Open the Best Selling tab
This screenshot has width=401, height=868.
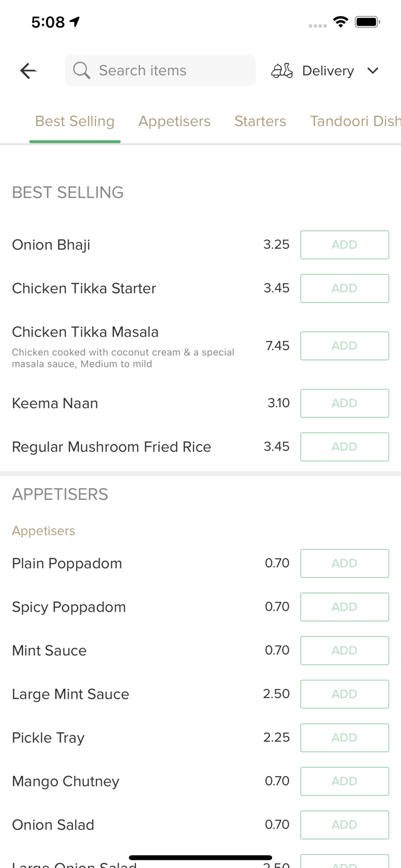[x=75, y=121]
